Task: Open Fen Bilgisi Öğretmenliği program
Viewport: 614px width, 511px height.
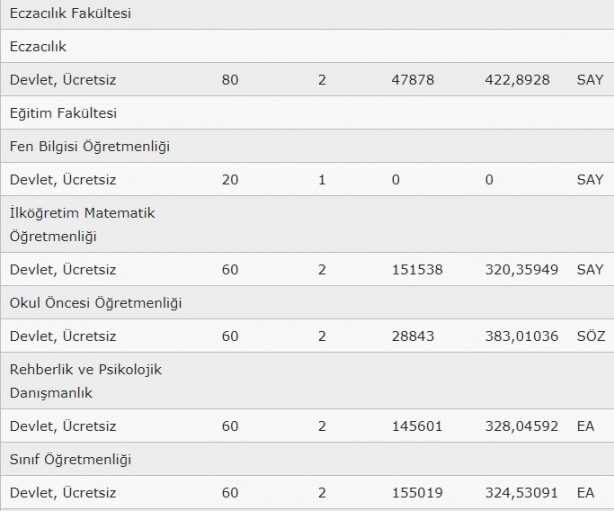Action: [90, 146]
